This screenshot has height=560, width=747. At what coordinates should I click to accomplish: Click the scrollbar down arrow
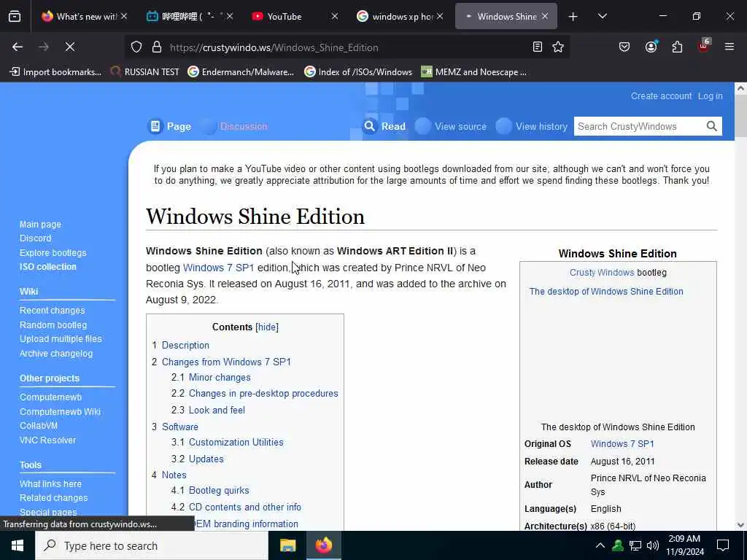740,525
